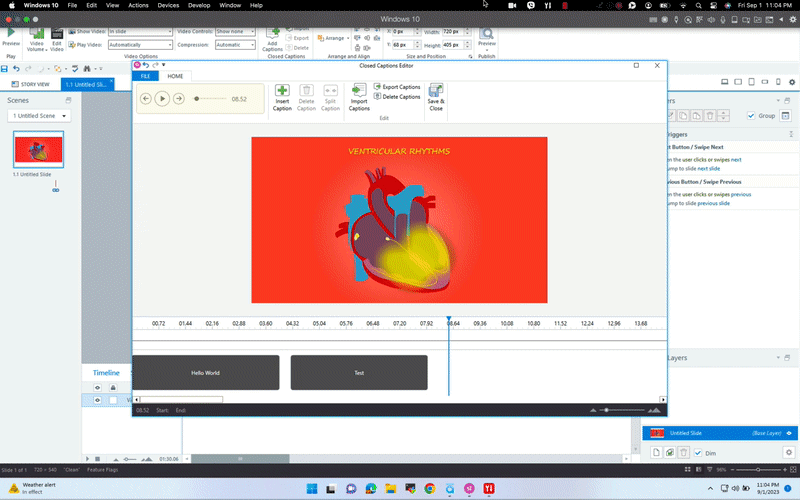
Task: Jump to the next caption arrow
Action: pos(179,99)
